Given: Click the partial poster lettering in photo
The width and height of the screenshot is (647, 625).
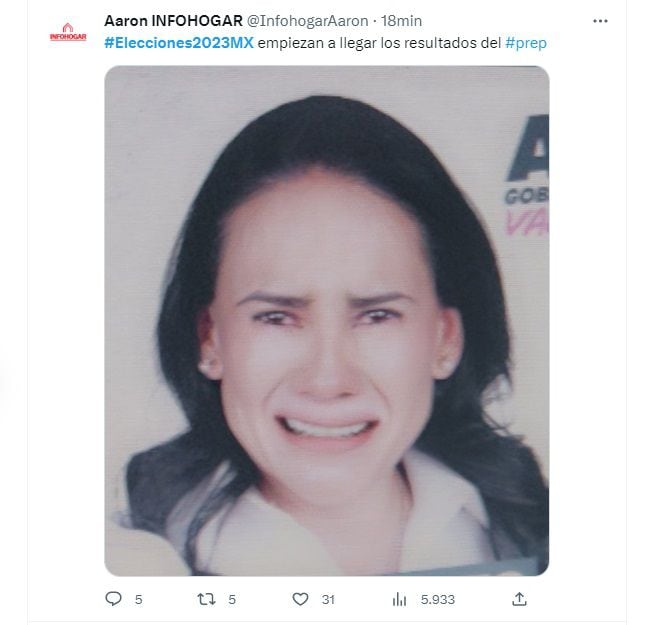Looking at the screenshot, I should point(527,175).
